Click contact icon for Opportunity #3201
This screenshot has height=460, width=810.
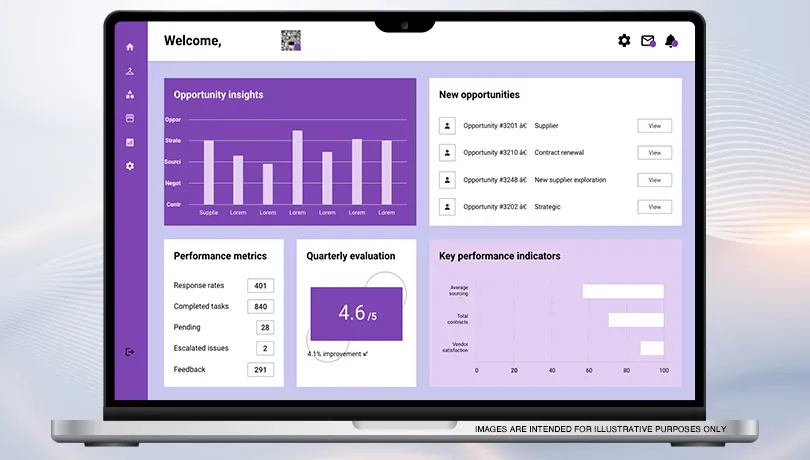pos(447,126)
